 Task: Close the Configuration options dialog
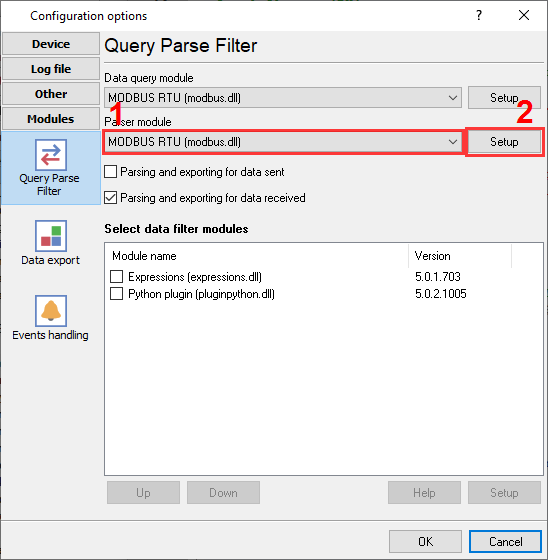pos(524,15)
